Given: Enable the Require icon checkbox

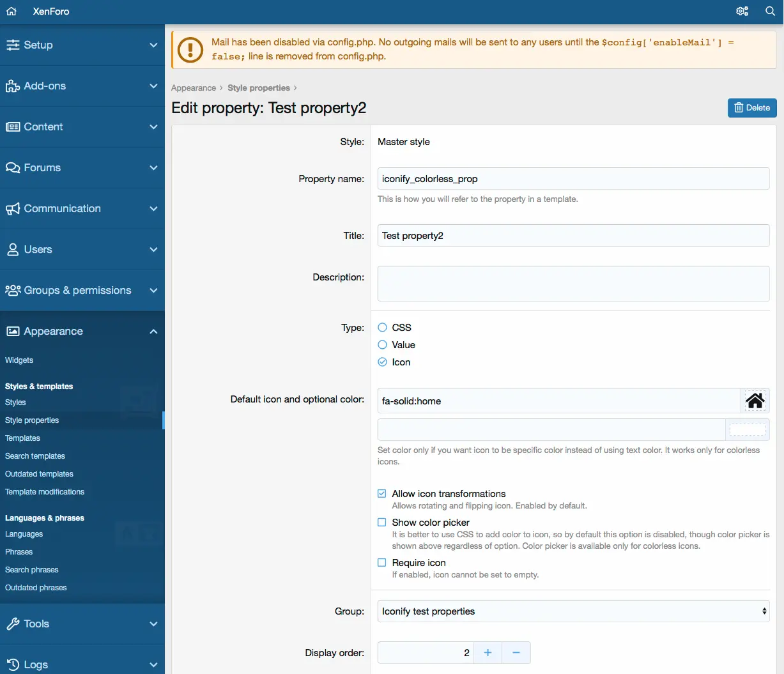Looking at the screenshot, I should (382, 562).
